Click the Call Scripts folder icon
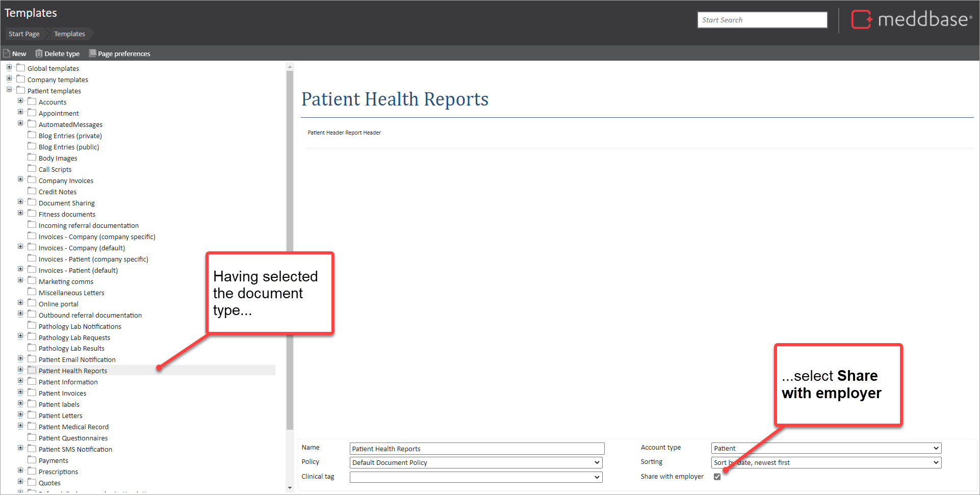Viewport: 980px width, 495px height. coord(32,169)
